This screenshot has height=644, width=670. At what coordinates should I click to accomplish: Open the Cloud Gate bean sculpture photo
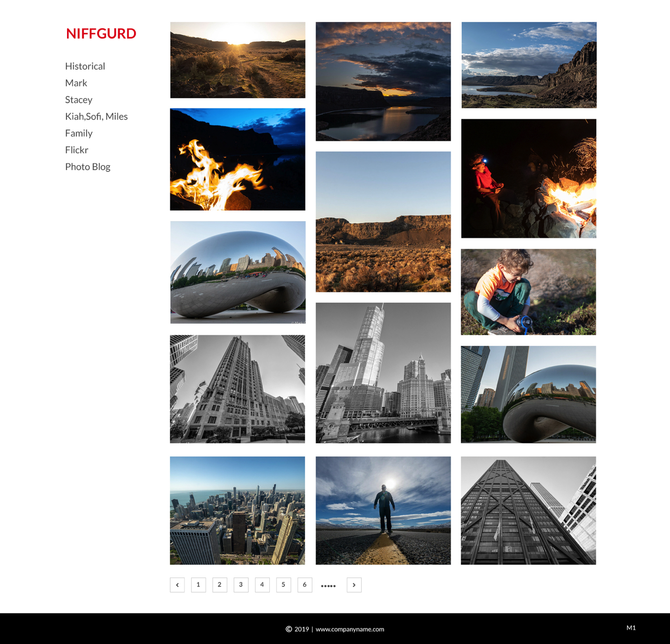click(x=237, y=272)
